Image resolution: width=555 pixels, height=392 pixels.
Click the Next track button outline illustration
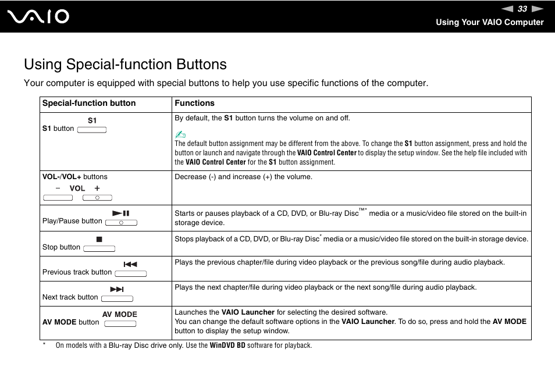(x=117, y=298)
